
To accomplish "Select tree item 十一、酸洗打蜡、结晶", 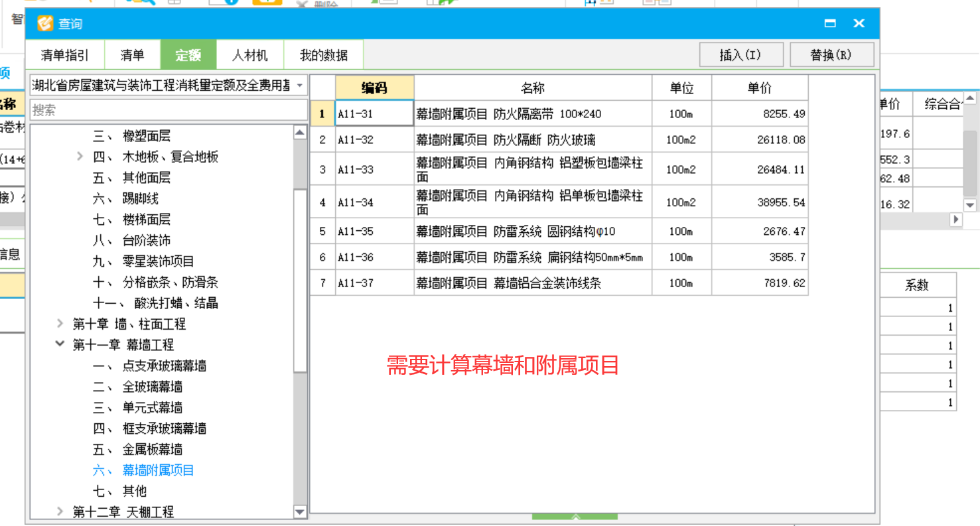I will point(155,303).
